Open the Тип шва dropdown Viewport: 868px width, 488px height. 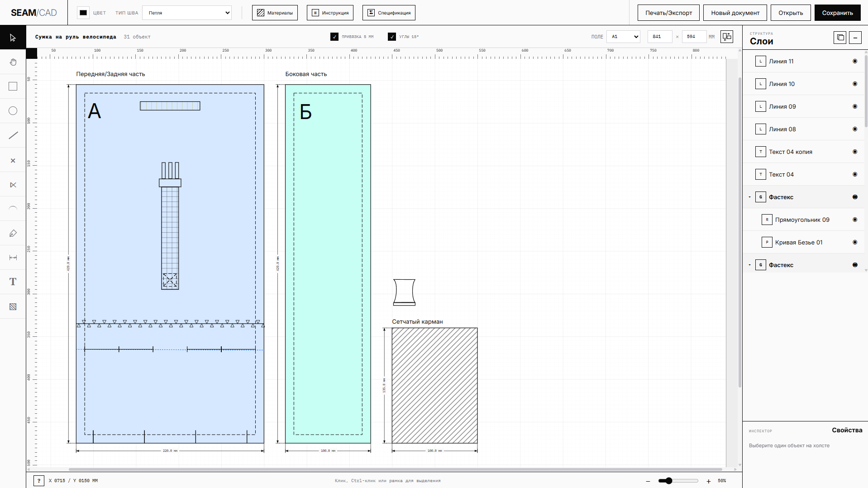187,13
